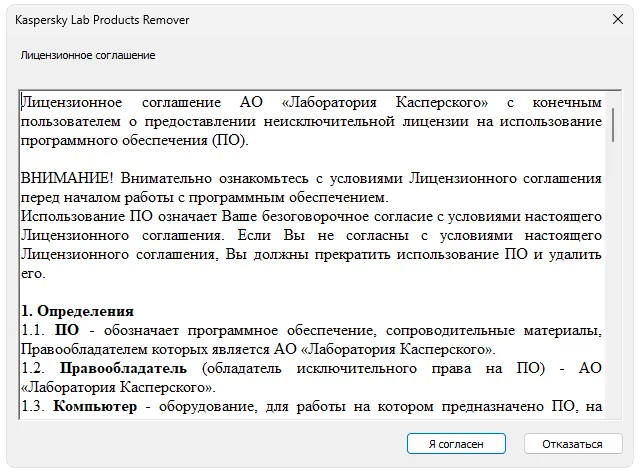Accept the license with 'Я согласен' button
Screen dimensions: 641x474
pyautogui.click(x=456, y=444)
